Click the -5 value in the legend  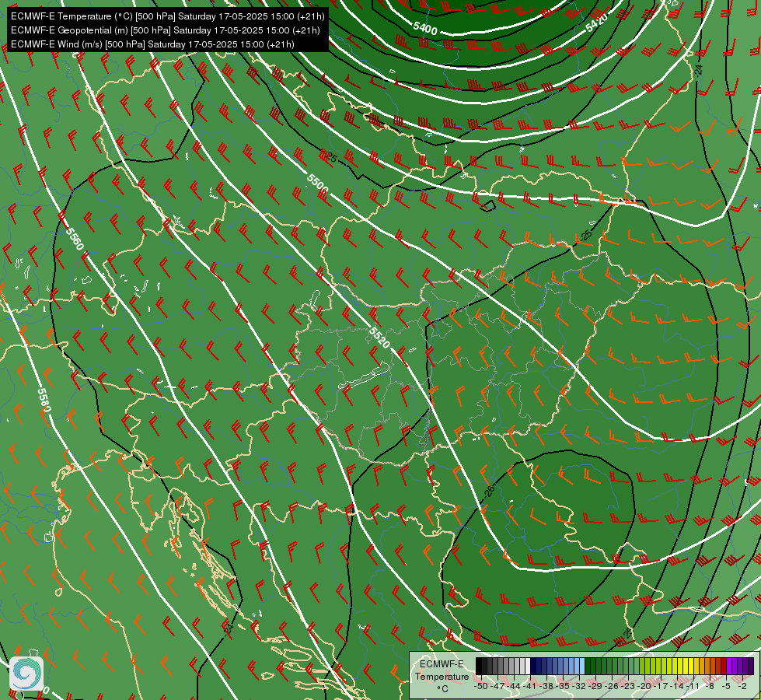[726, 686]
